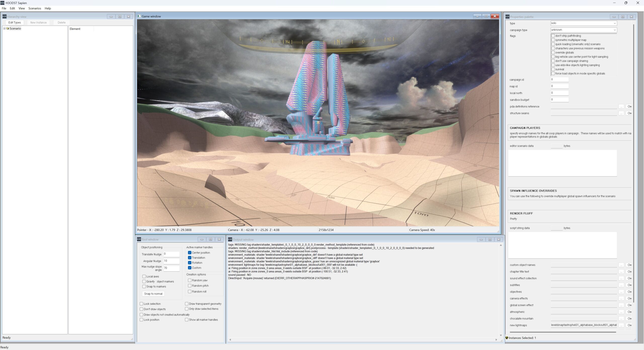Click the H3ODST Sapien app icon

[3, 3]
